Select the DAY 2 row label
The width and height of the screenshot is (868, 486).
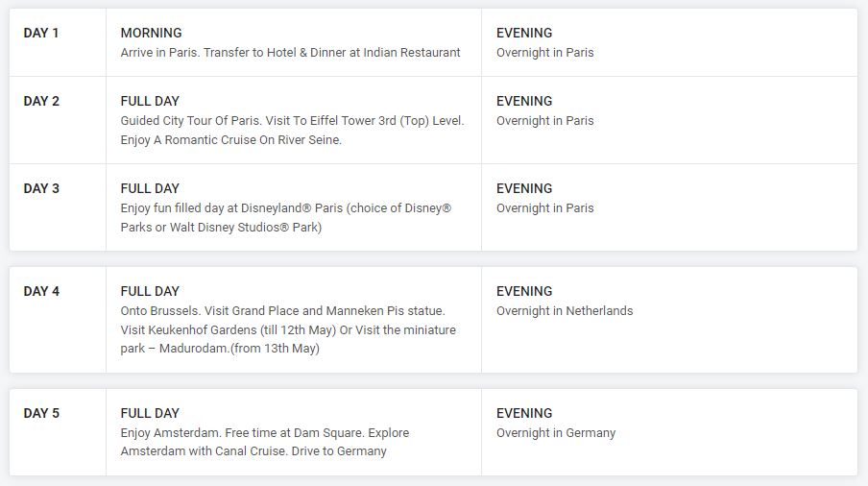coord(41,102)
